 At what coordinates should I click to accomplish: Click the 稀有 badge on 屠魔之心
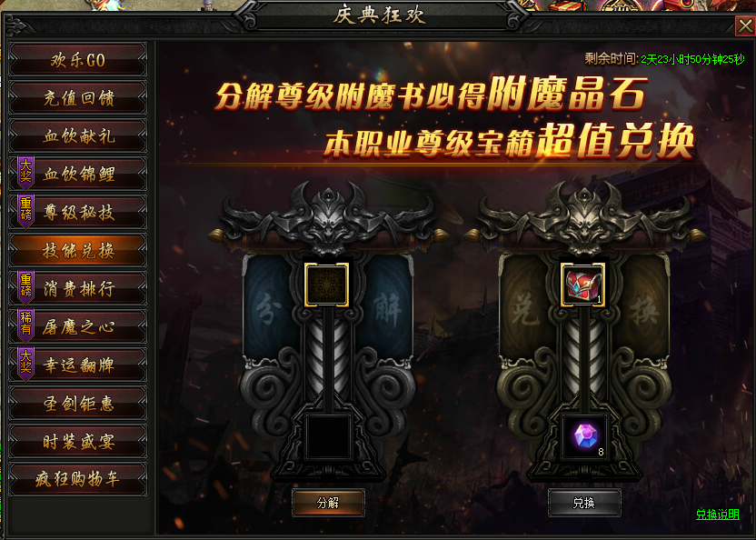25,325
